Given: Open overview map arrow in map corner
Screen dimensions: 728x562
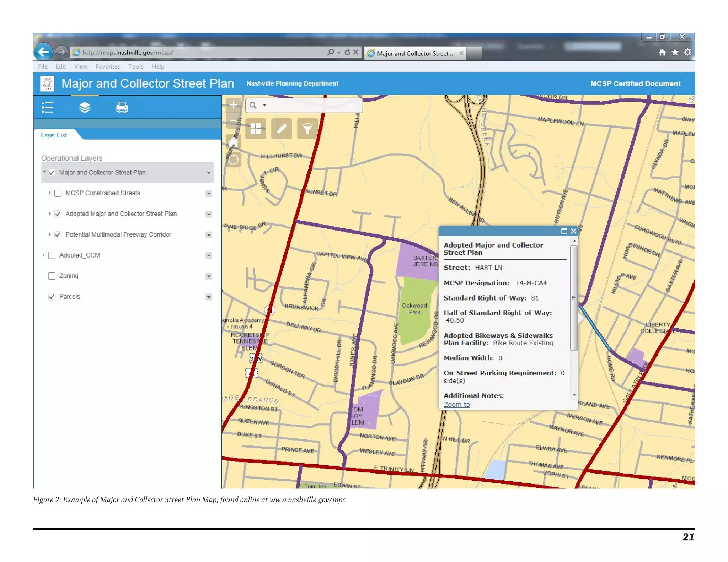Looking at the screenshot, I should pyautogui.click(x=691, y=100).
